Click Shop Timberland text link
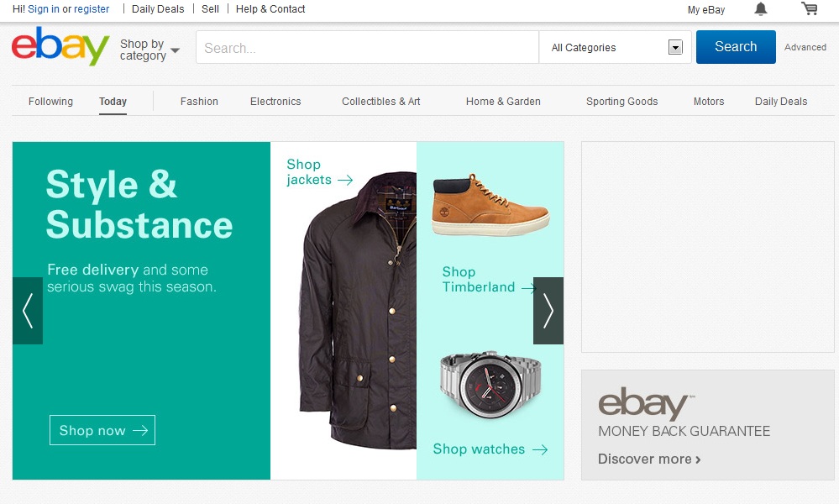839x504 pixels. 479,279
